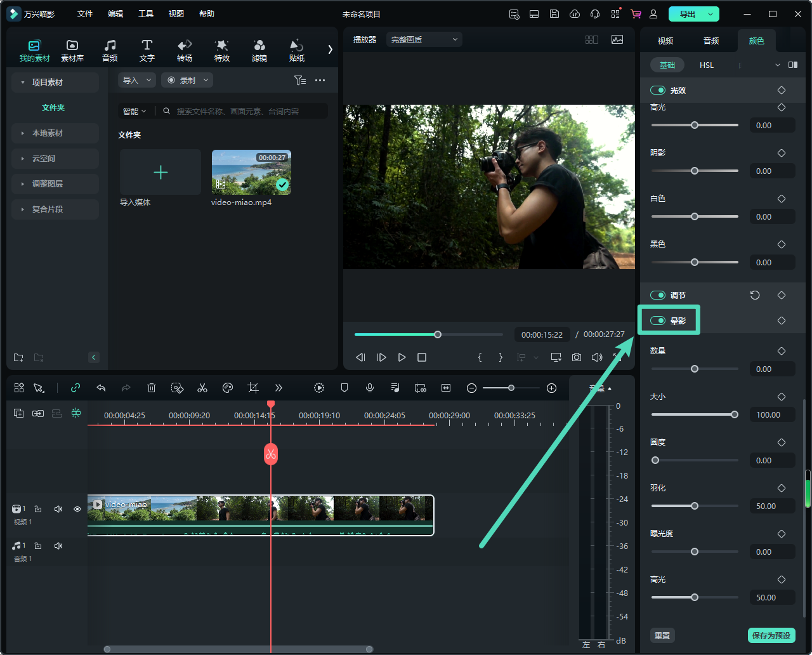Select the video-miao.mp4 thumbnail
Screen dimensions: 812x655
251,173
